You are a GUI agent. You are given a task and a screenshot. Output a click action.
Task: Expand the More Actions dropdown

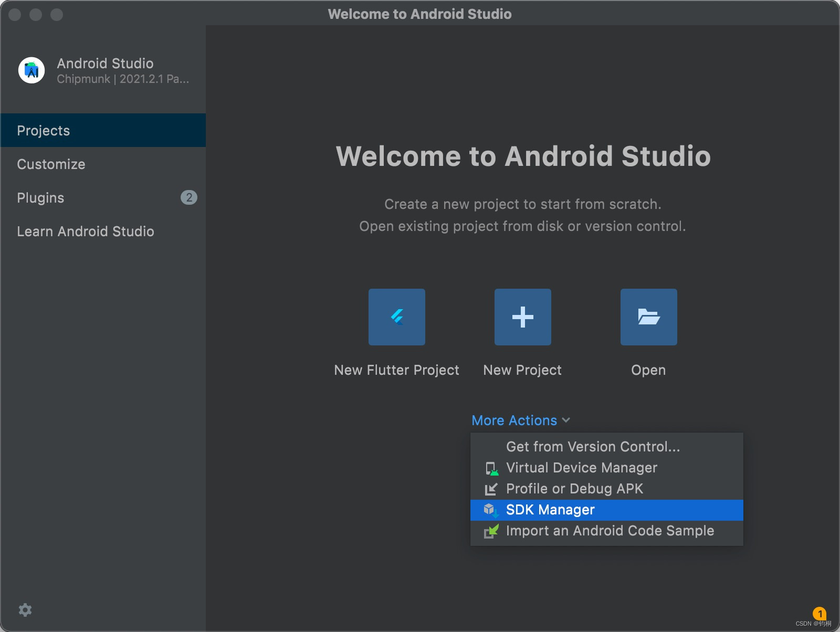pos(521,420)
